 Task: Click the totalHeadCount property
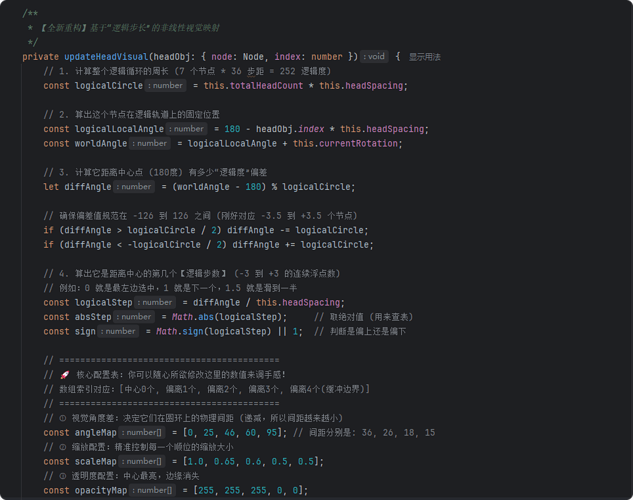266,86
